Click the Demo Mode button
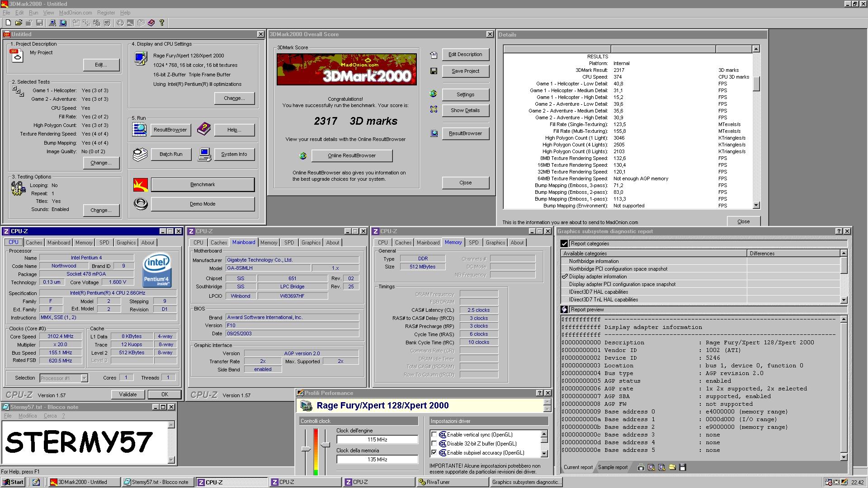The image size is (868, 488). 203,204
